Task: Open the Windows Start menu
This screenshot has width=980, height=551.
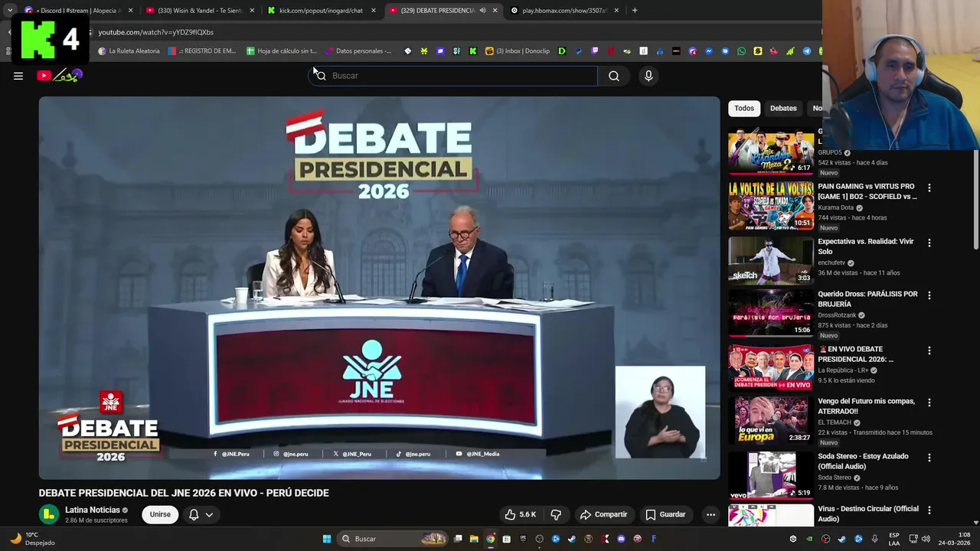Action: click(x=327, y=539)
